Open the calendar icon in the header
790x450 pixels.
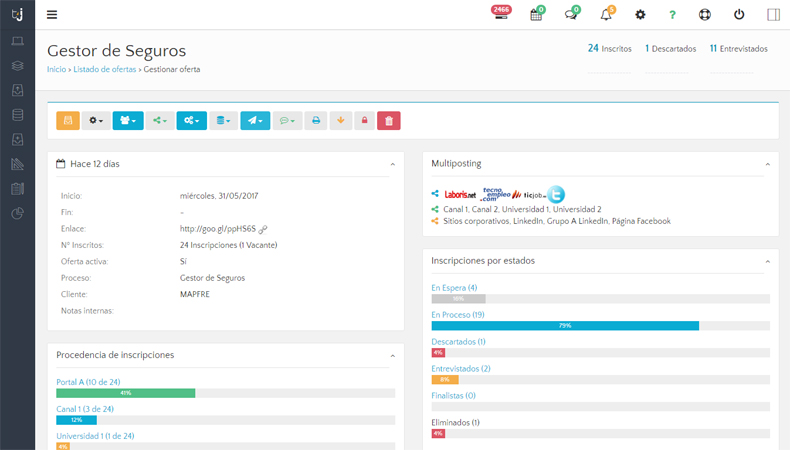537,14
